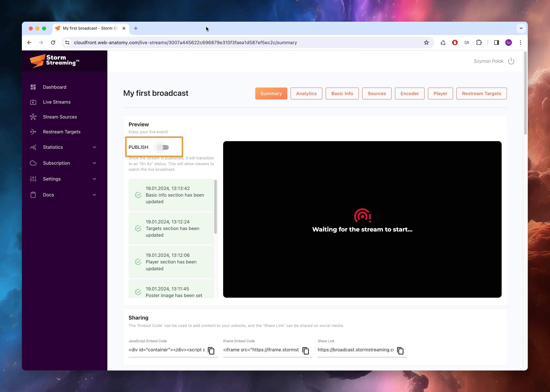Screen dimensions: 550x392
Task: Click the Stream Sources sidebar icon
Action: 33,117
